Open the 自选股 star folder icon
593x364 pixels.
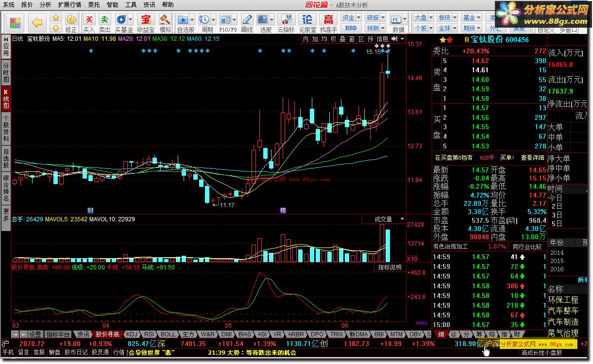184,19
